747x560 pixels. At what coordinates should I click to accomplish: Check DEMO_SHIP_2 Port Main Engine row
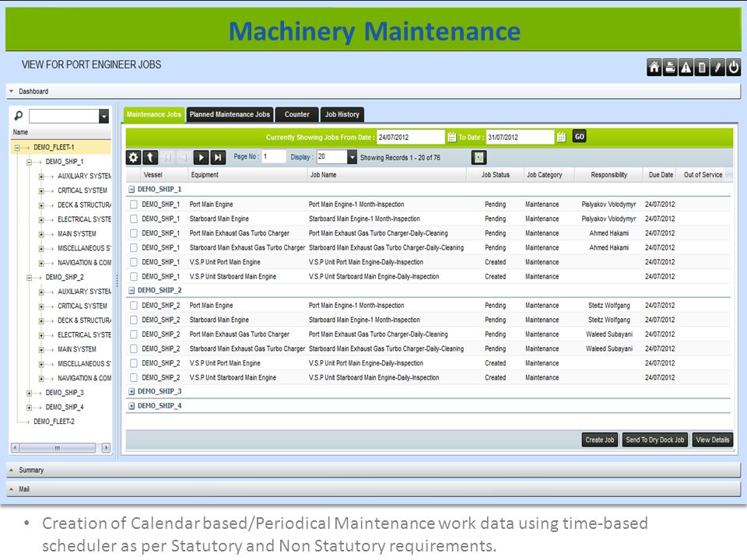[x=134, y=305]
